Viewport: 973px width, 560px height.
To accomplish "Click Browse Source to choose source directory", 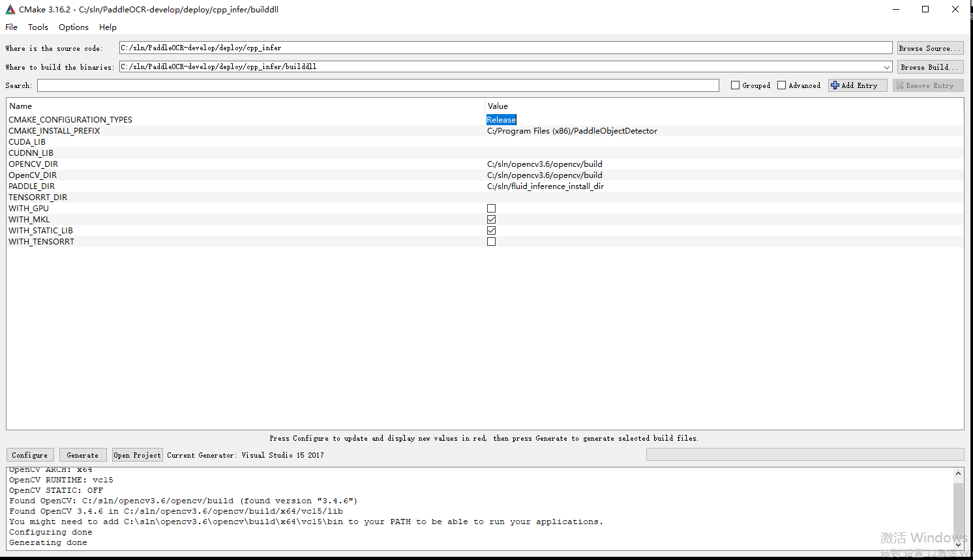I will (x=930, y=47).
